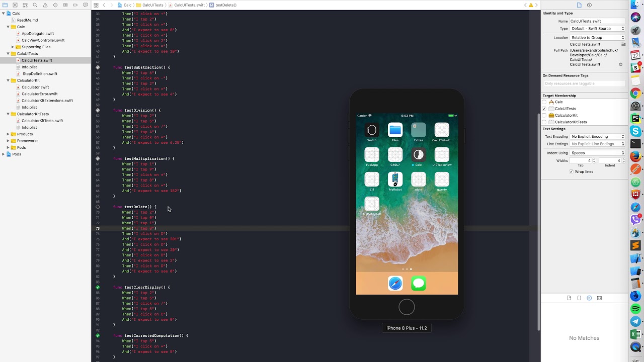Open the Breakpoint navigator icon

pyautogui.click(x=75, y=5)
